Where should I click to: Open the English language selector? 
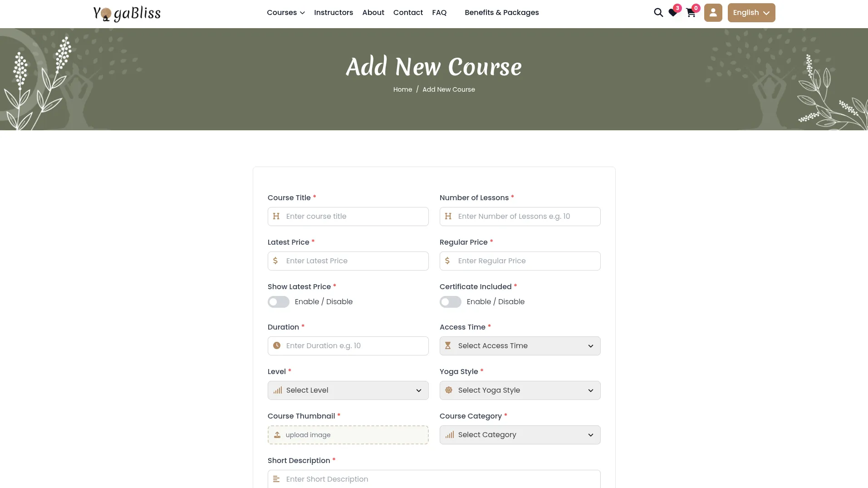tap(751, 13)
